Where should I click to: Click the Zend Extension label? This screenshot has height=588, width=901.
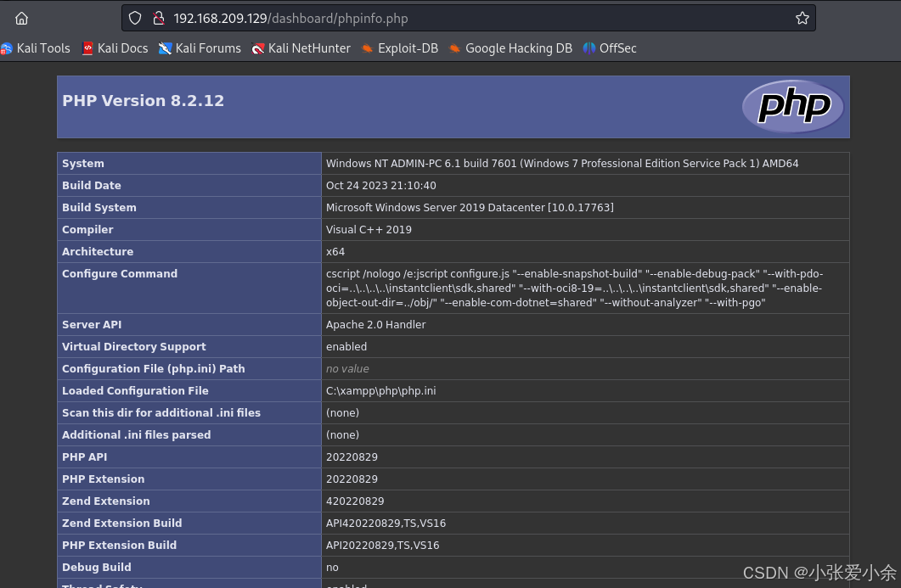(x=106, y=501)
